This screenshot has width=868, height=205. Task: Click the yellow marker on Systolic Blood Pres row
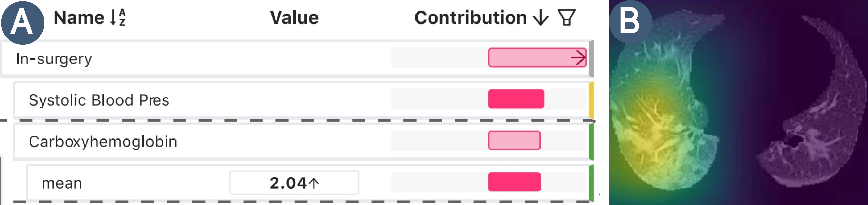click(x=591, y=100)
